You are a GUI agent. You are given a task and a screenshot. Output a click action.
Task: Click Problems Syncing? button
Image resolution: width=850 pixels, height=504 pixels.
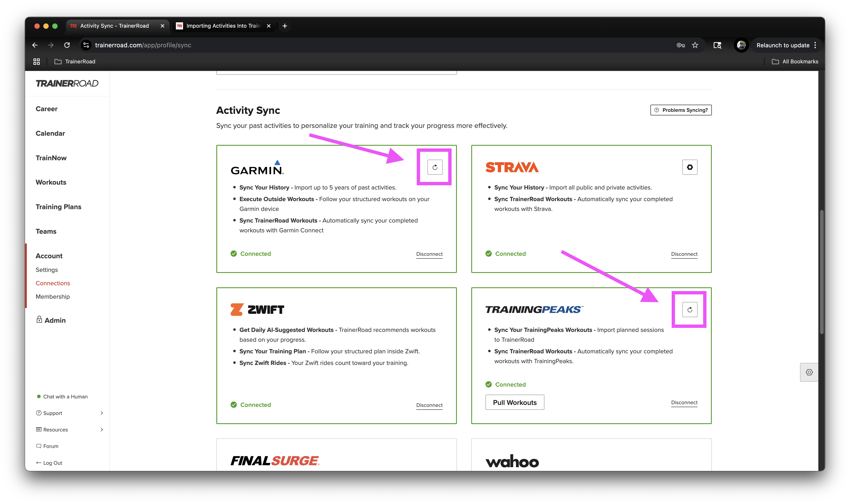[x=681, y=110]
